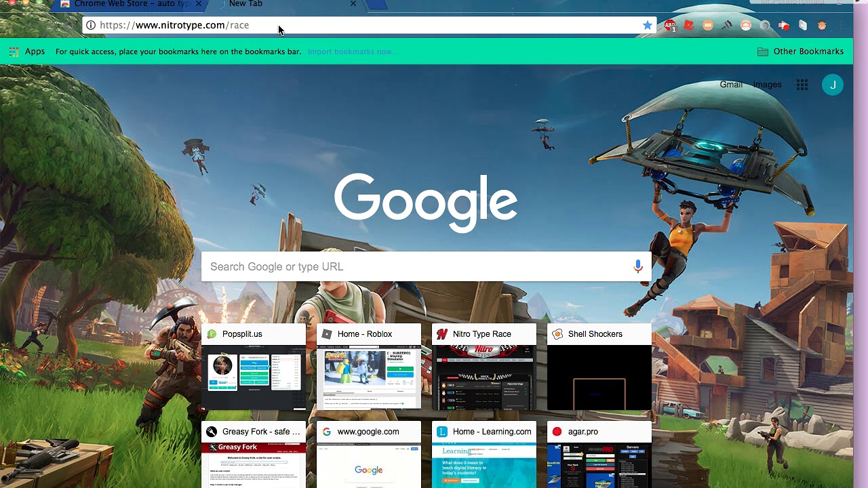The height and width of the screenshot is (488, 868).
Task: Open the Apps grid in bookmarks bar
Action: 27,52
